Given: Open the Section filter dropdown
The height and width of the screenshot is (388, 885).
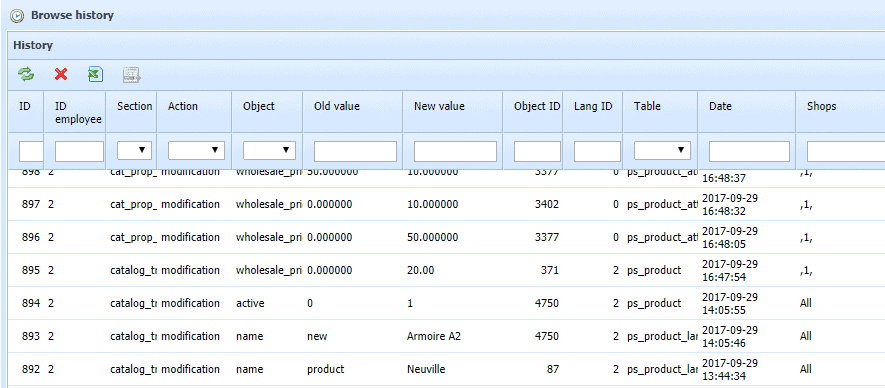Looking at the screenshot, I should [x=135, y=151].
